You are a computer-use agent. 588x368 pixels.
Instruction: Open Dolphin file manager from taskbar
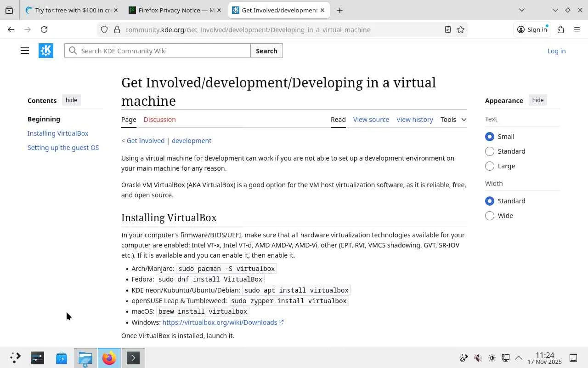click(85, 358)
